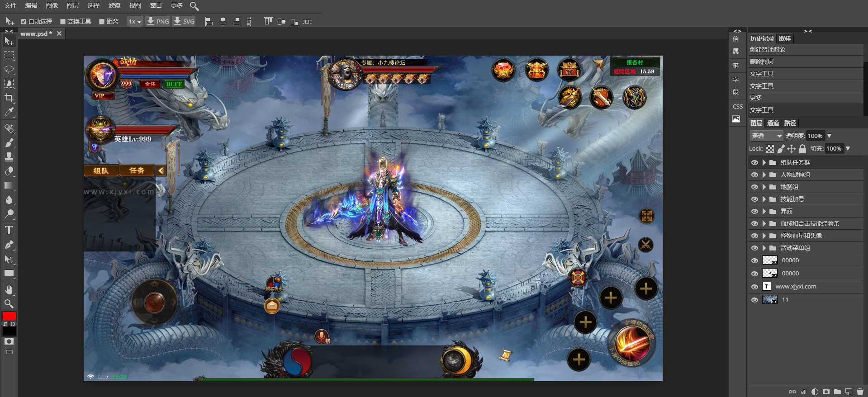Enable the 变换工具 checkbox
Screen dimensions: 868x397
63,22
